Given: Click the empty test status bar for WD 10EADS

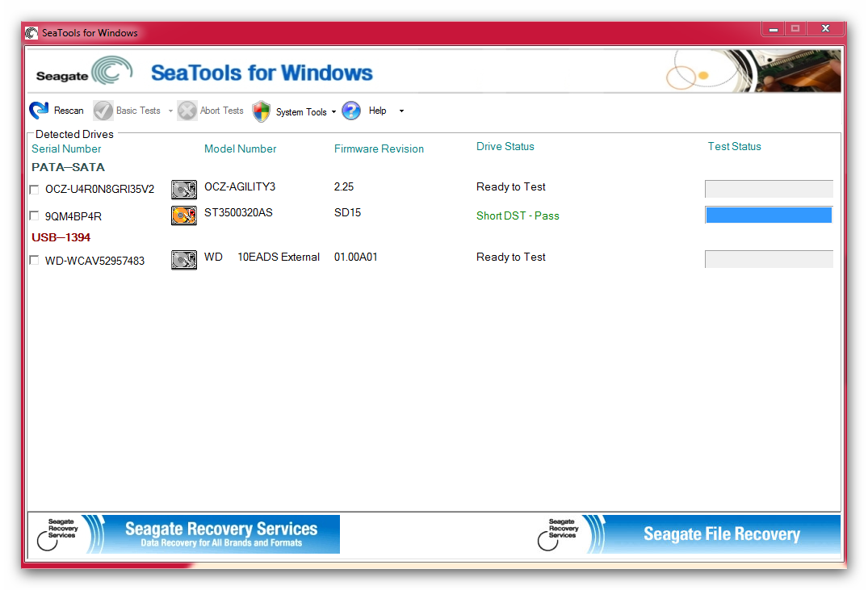Looking at the screenshot, I should [x=769, y=259].
